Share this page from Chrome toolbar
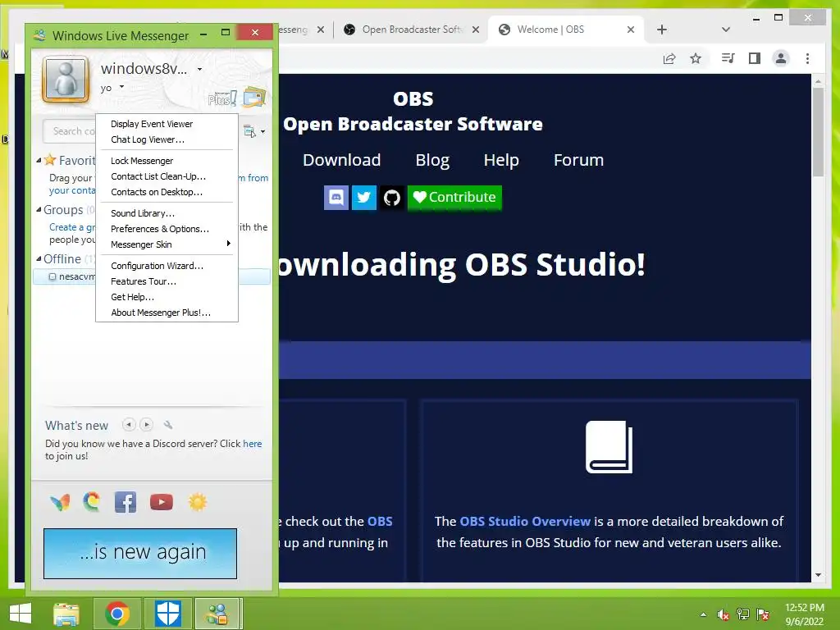This screenshot has width=840, height=630. [x=669, y=58]
